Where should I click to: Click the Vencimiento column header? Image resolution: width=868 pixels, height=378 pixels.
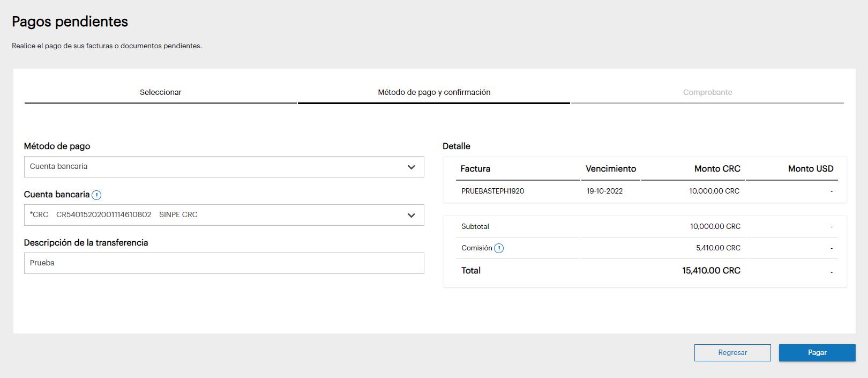click(611, 169)
